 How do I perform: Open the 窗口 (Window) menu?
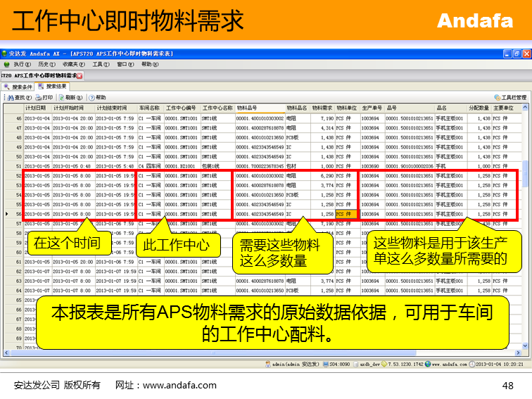124,64
